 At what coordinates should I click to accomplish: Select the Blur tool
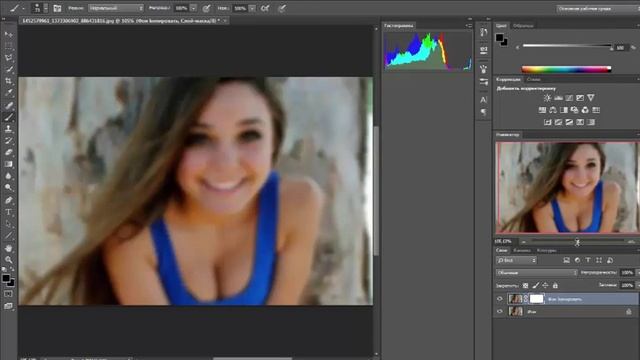(9, 176)
